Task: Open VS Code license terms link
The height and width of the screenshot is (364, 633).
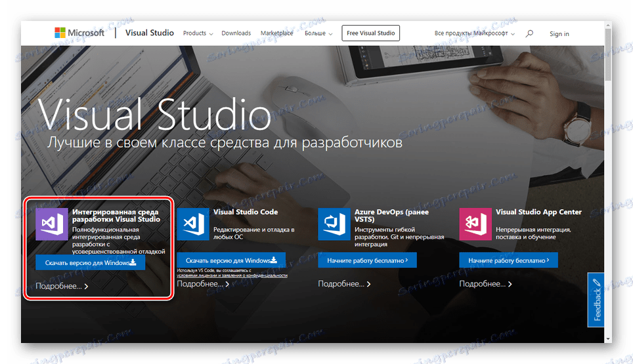Action: coord(232,275)
